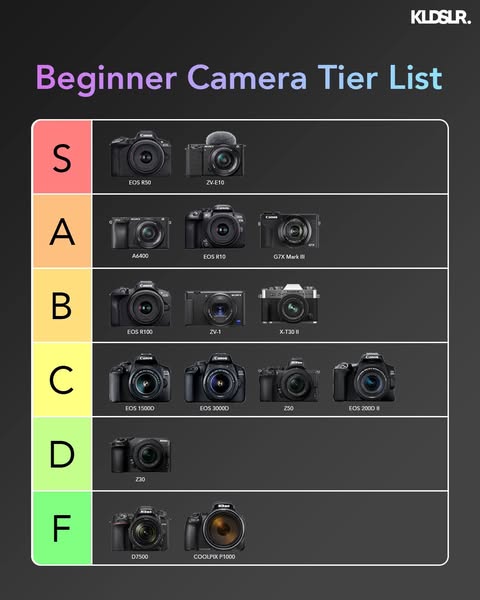
Task: Select the EOS 3000D camera thumbnail
Action: point(215,378)
